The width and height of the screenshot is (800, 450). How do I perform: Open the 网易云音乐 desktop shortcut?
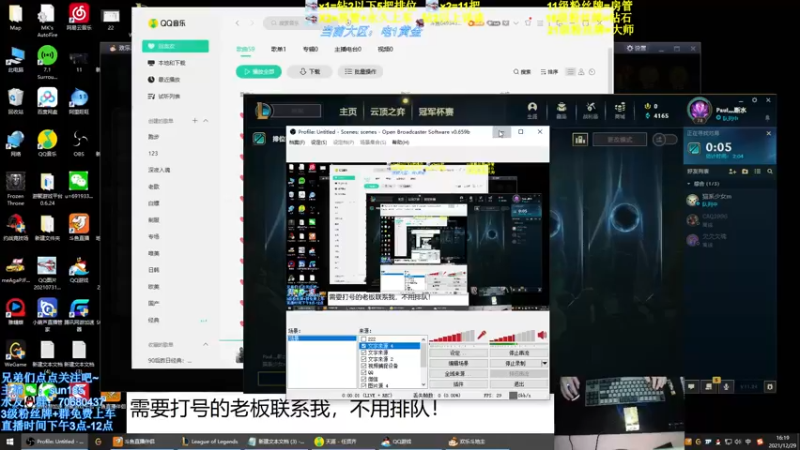pos(79,17)
